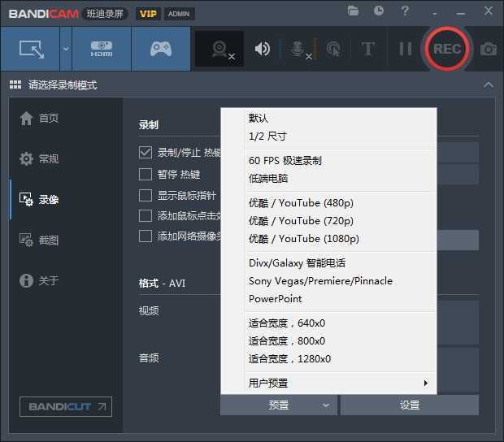The height and width of the screenshot is (442, 504).
Task: Choose 优酷 / YouTube (1080p) preset
Action: point(328,239)
